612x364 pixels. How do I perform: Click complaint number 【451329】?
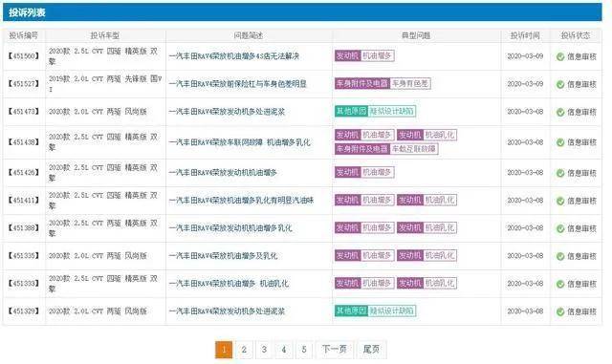click(x=23, y=310)
